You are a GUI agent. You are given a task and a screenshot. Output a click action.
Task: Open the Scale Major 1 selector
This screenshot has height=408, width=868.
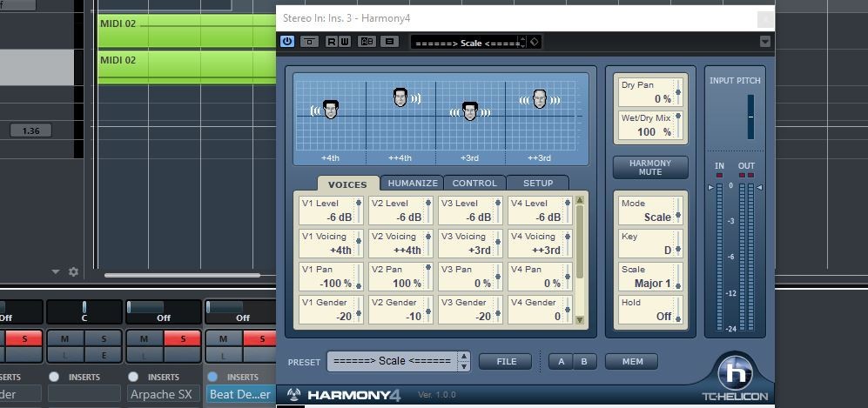coord(649,277)
